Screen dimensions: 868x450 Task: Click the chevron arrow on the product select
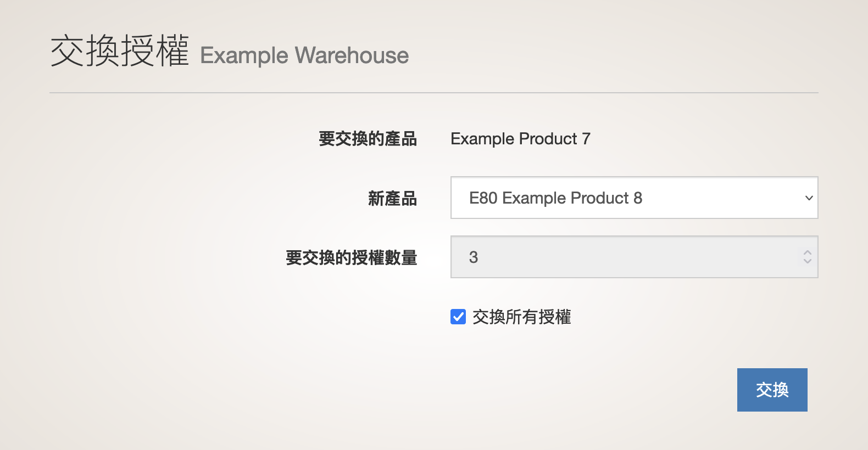pyautogui.click(x=809, y=198)
